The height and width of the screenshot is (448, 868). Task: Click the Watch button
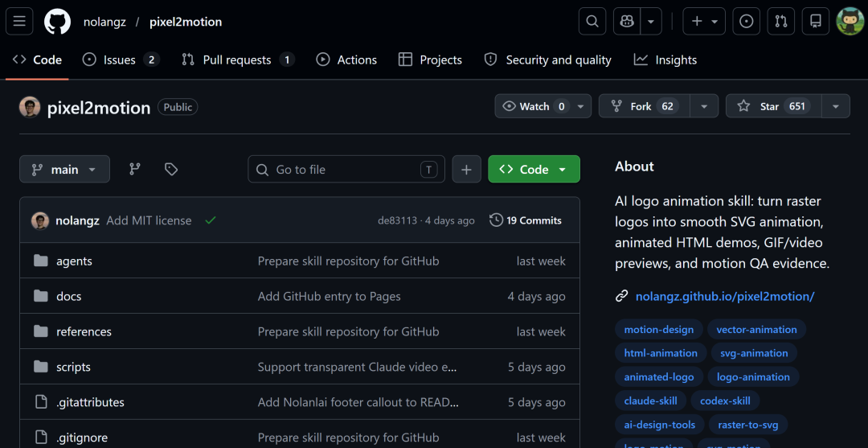pos(543,106)
